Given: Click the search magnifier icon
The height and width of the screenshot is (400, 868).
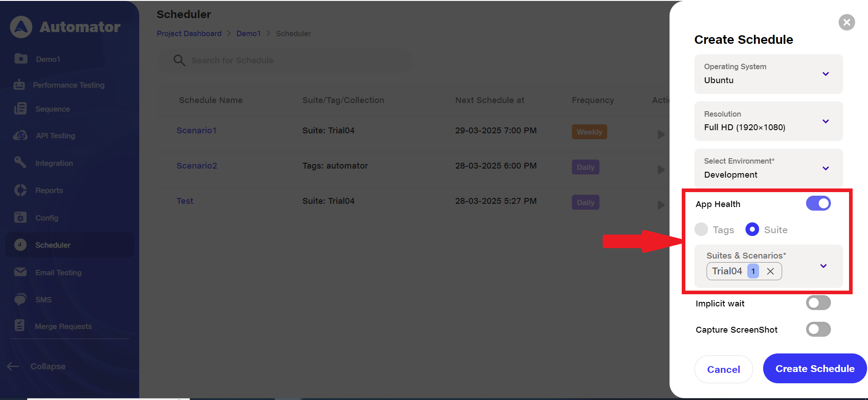Looking at the screenshot, I should click(179, 61).
